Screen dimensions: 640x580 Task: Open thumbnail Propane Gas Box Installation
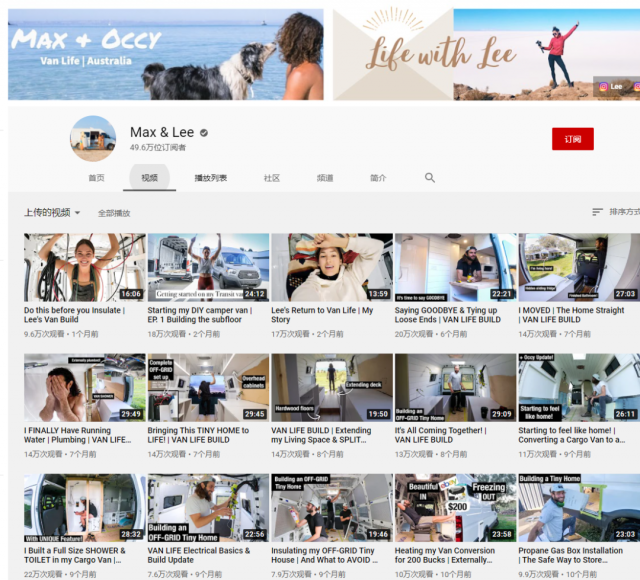pos(579,508)
